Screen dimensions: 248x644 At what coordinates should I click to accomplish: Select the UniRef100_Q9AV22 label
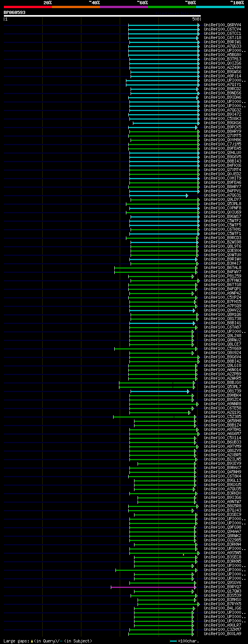click(x=222, y=310)
